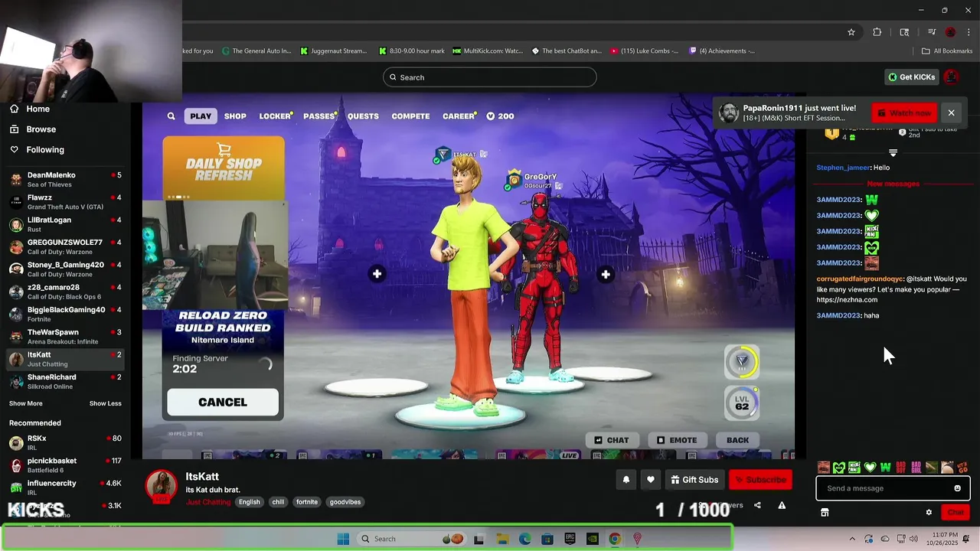Click the fortnite stream tag
Image resolution: width=980 pixels, height=551 pixels.
(307, 502)
